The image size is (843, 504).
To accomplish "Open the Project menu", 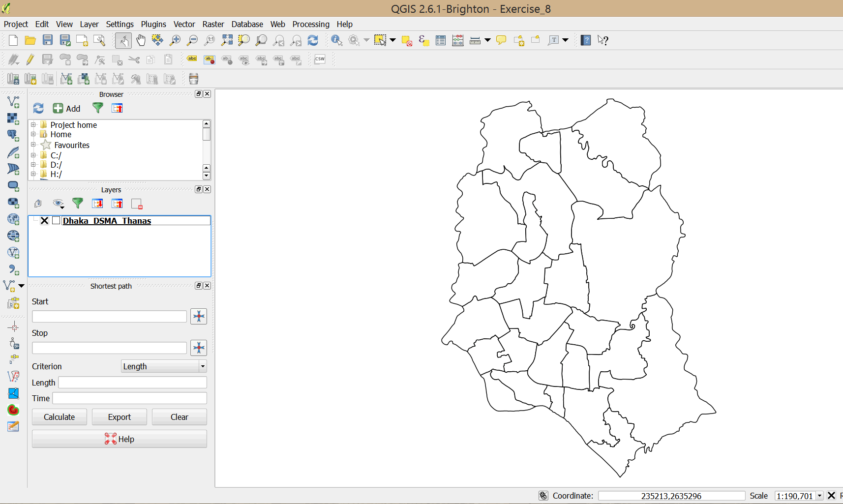I will coord(16,24).
